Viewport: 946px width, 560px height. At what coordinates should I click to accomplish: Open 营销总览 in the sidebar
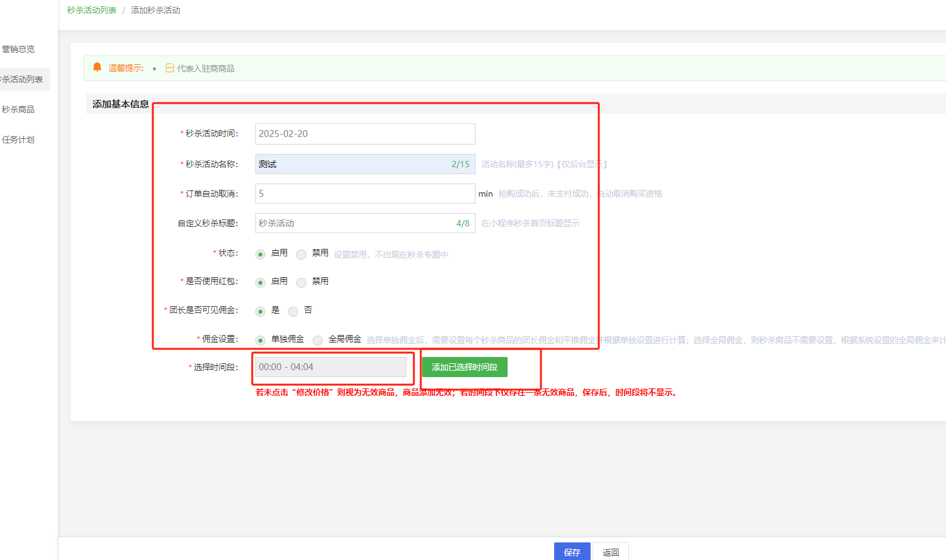pos(18,49)
